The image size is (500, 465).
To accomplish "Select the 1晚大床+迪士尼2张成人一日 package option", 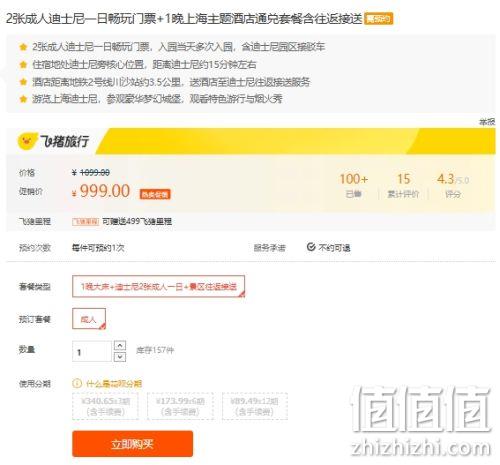I will [x=158, y=286].
